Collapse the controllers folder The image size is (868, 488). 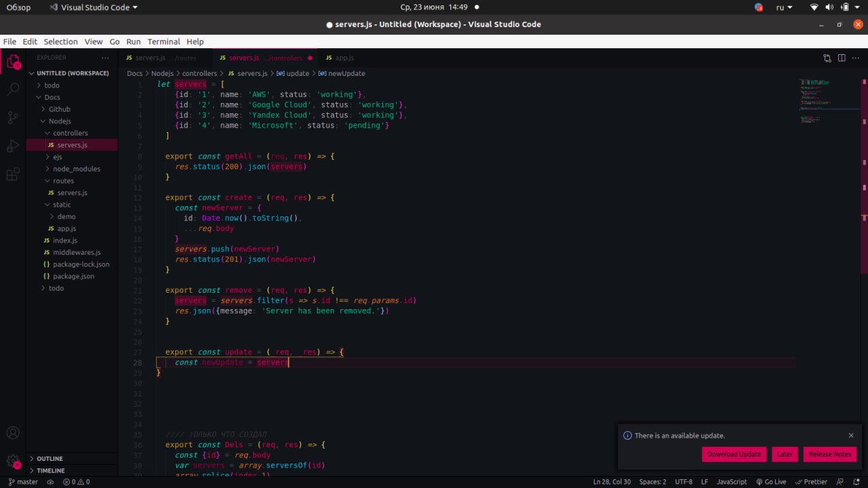(70, 133)
